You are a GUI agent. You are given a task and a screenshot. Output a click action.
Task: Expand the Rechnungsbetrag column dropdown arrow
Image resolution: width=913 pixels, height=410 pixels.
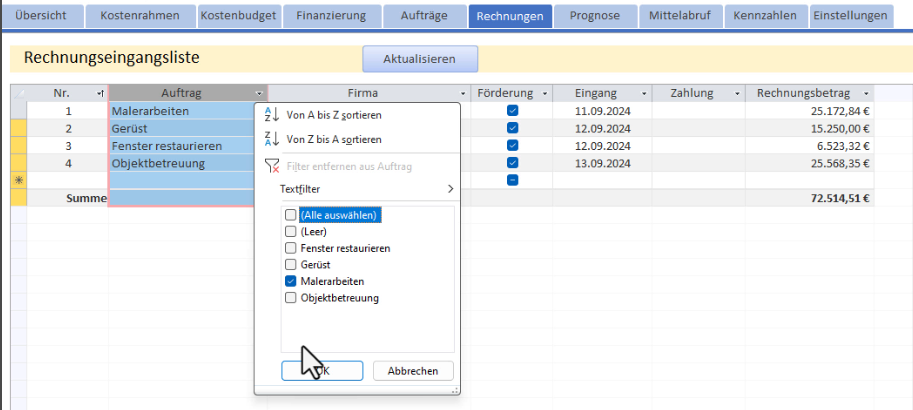point(865,93)
